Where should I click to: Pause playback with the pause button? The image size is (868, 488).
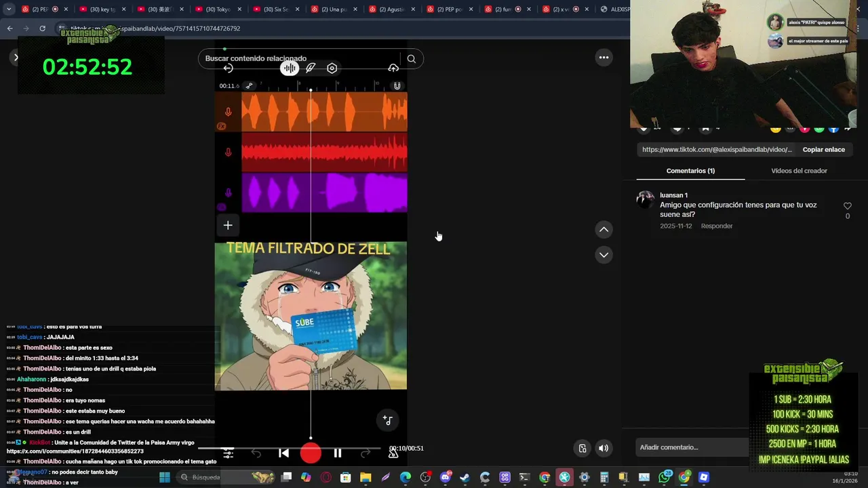[337, 453]
